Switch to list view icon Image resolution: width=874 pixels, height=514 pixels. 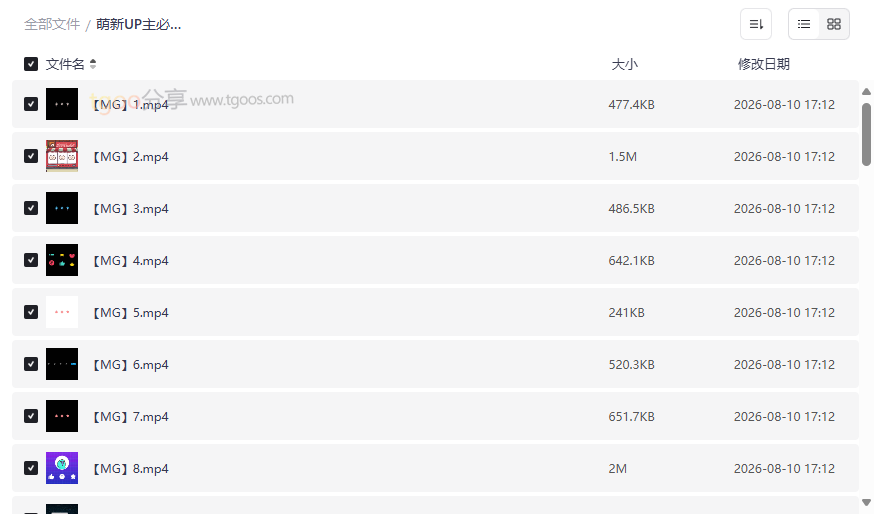coord(804,24)
